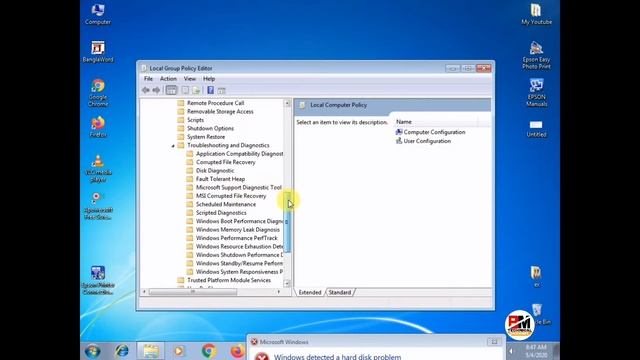Open the EPSON Manuals desktop icon
Image resolution: width=640 pixels, height=360 pixels.
click(536, 93)
